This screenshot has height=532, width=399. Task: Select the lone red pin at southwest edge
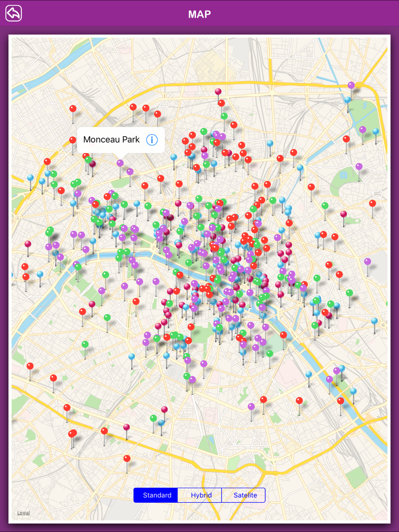tap(30, 366)
